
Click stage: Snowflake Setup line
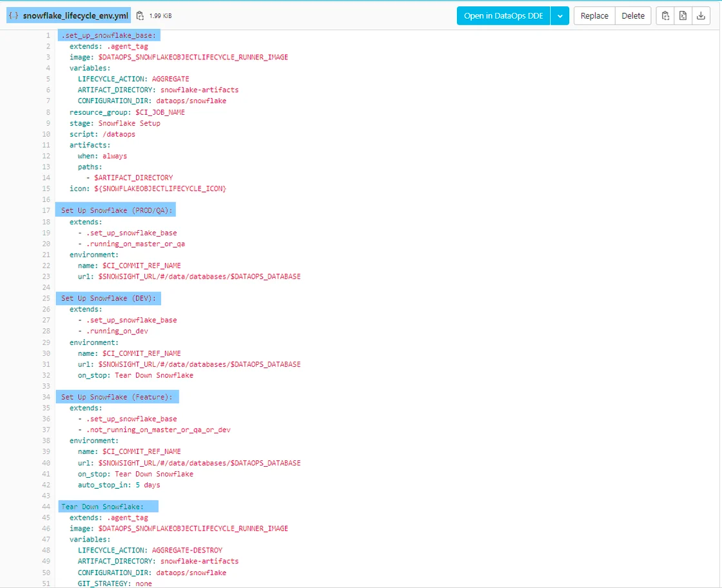[x=115, y=123]
